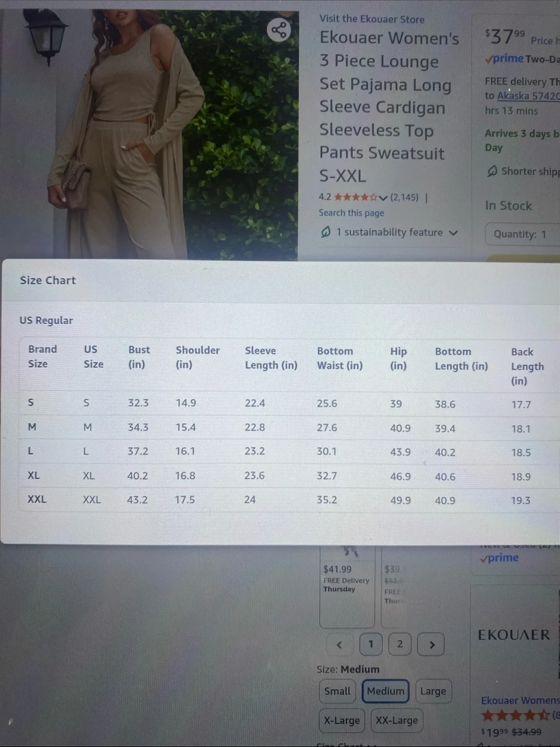Open the 2,145 ratings link
This screenshot has width=560, height=747.
pyautogui.click(x=404, y=197)
